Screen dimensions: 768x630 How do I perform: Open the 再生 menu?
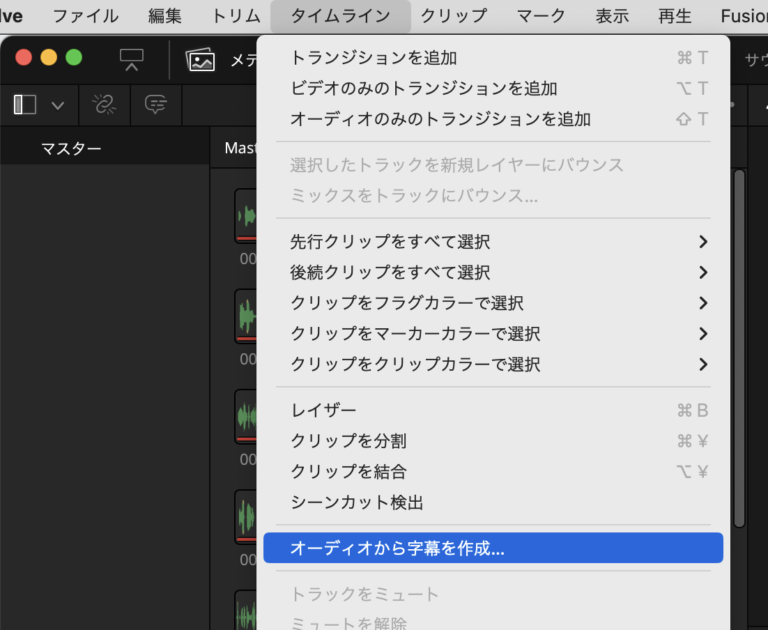pyautogui.click(x=675, y=16)
